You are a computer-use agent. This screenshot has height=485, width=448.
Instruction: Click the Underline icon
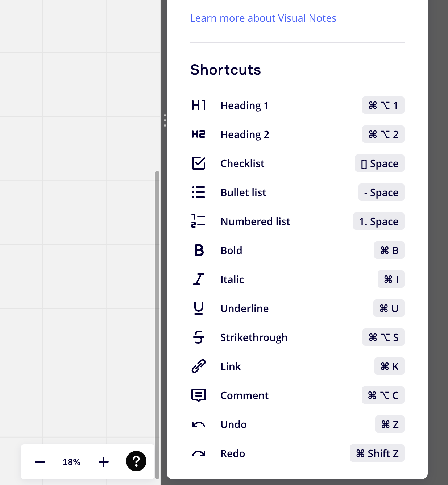[199, 308]
